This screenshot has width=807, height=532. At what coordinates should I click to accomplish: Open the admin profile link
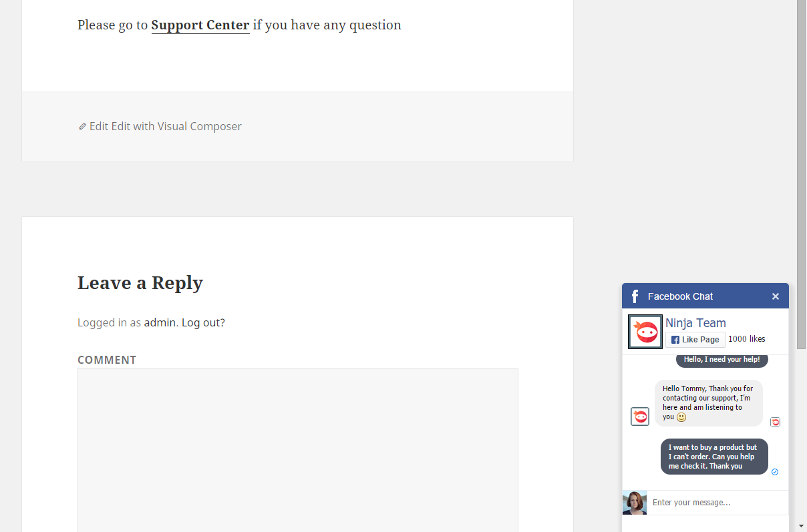pos(160,322)
